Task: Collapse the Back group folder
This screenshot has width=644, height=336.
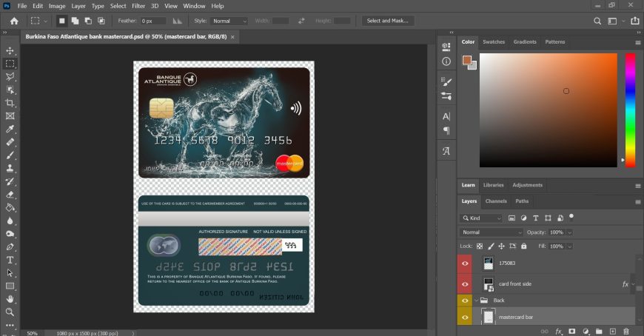Action: coord(477,300)
